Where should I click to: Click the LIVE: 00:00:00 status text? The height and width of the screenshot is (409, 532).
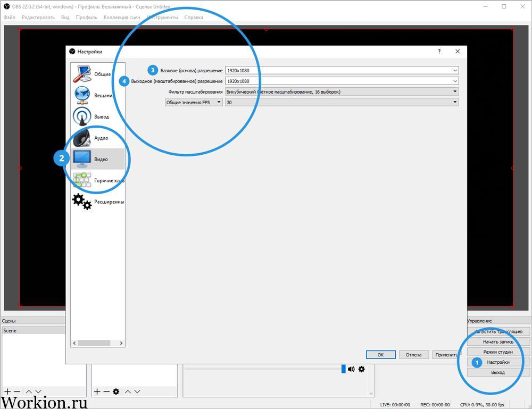(x=395, y=405)
